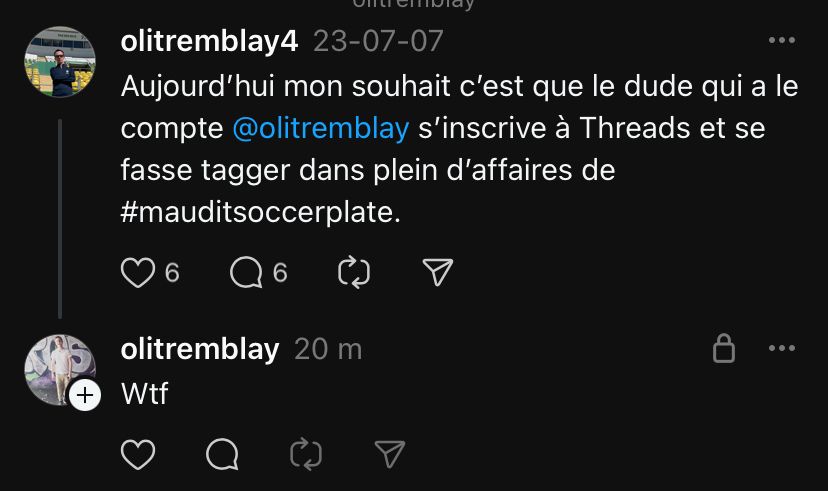Screen dimensions: 828x491
Task: Tap the lock icon on olitremblay's reply
Action: [x=723, y=348]
